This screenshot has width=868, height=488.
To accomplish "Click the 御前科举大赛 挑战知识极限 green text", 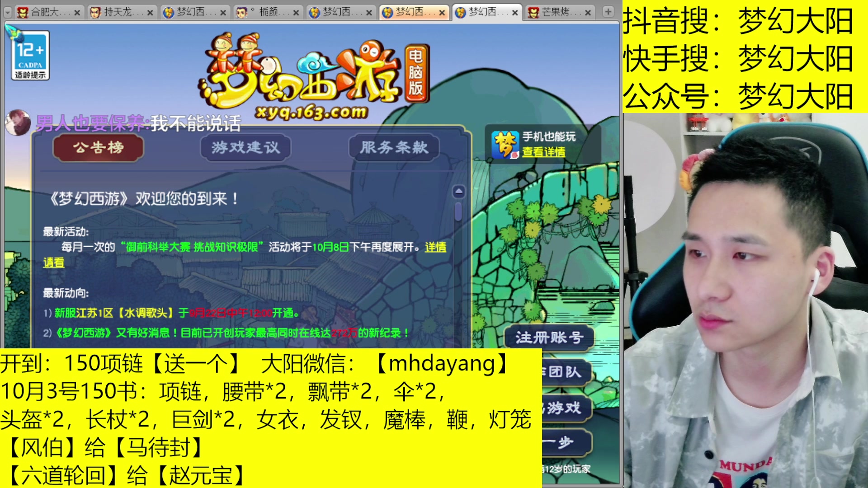I will [x=192, y=247].
